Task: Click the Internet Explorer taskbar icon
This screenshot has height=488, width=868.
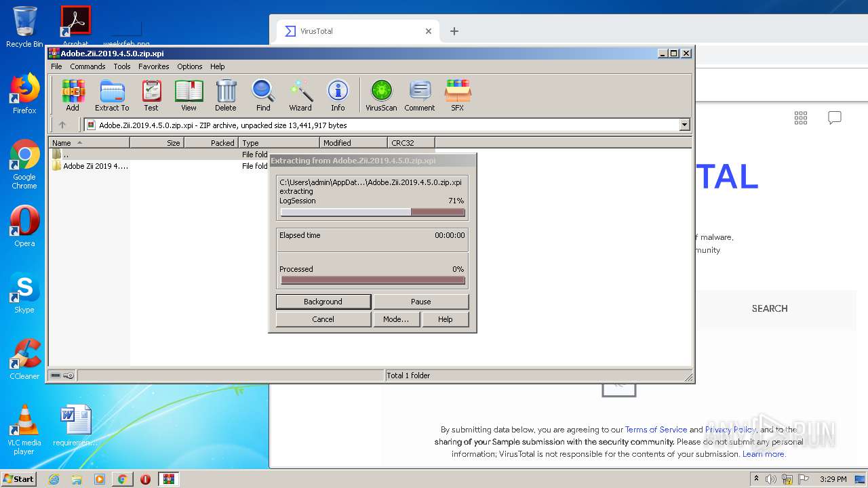Action: (x=54, y=479)
